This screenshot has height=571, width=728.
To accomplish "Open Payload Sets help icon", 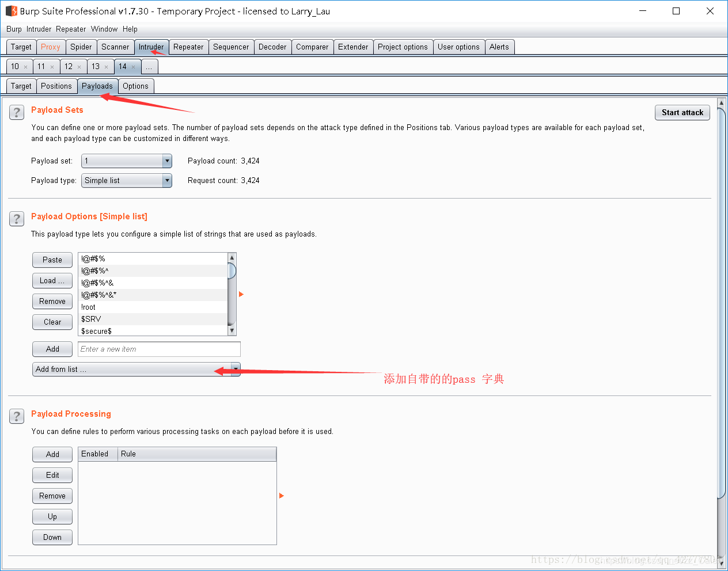I will 17,112.
